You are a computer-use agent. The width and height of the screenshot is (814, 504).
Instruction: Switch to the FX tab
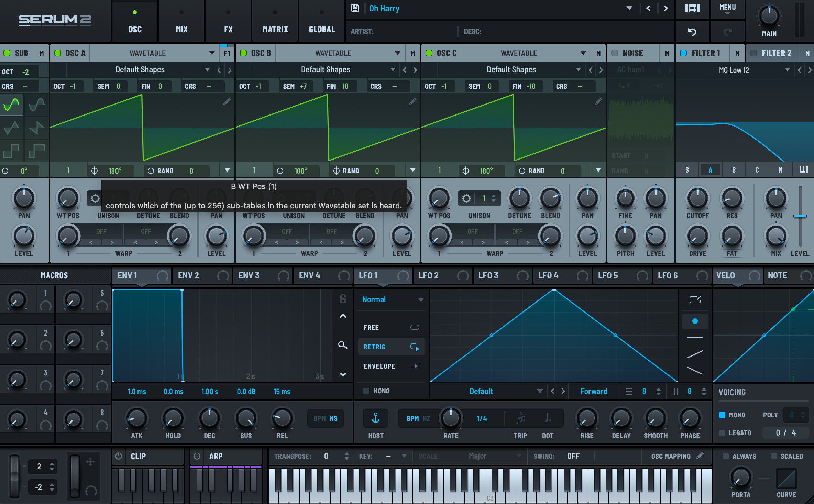pos(228,21)
